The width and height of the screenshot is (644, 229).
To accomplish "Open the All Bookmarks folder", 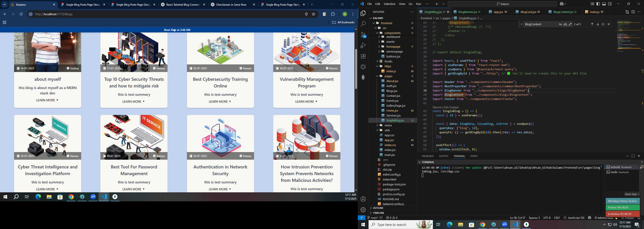I will pyautogui.click(x=343, y=23).
